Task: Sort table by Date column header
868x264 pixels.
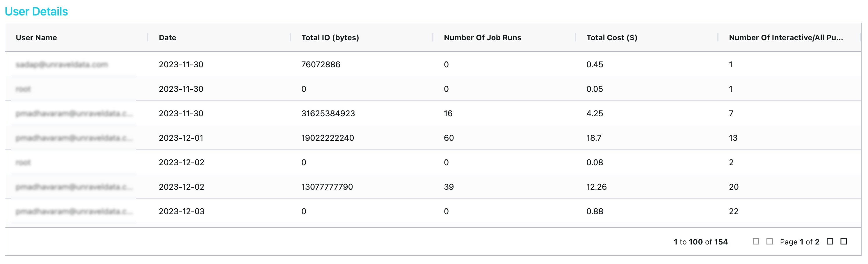Action: point(168,38)
